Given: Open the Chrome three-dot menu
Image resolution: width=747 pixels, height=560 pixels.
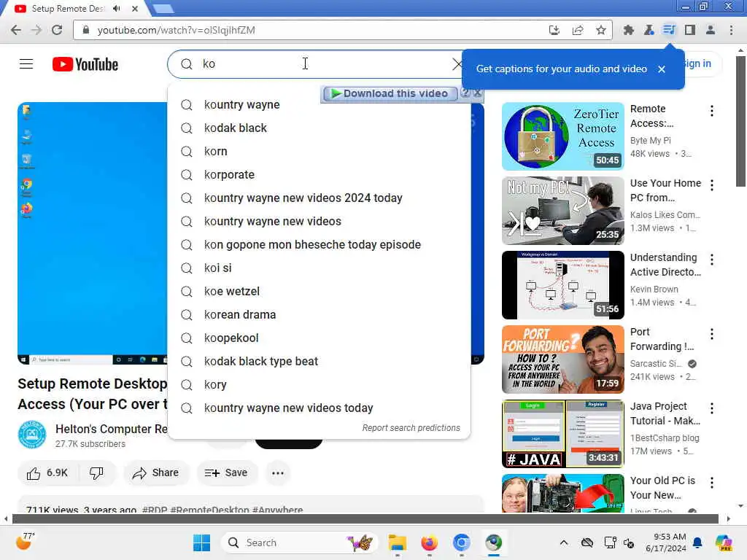Looking at the screenshot, I should tap(731, 30).
